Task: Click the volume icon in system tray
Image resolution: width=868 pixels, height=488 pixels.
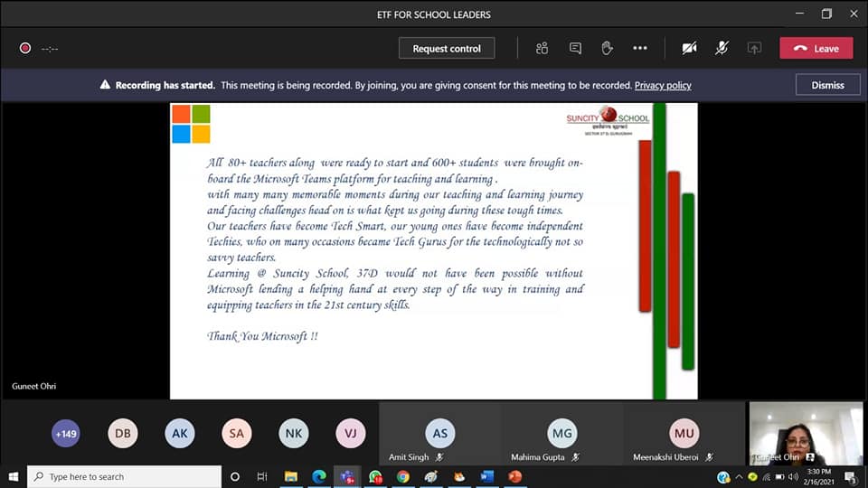Action: 793,476
